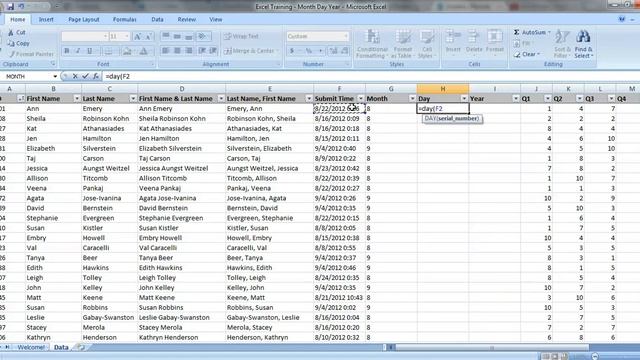Click the Copy icon in Clipboard group
The image size is (640, 360).
click(11, 43)
